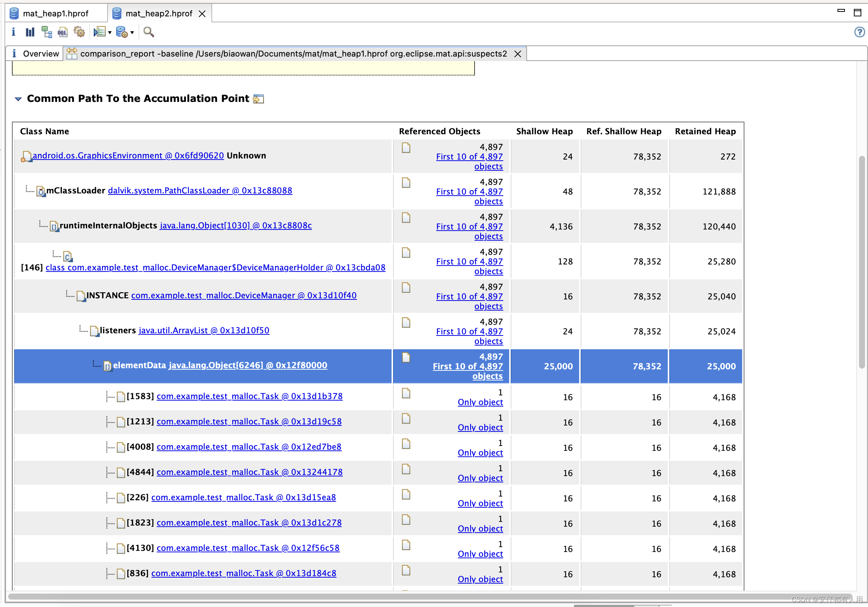
Task: Click the document icon in Task [1583] row's Referenced Objects
Action: pos(406,393)
